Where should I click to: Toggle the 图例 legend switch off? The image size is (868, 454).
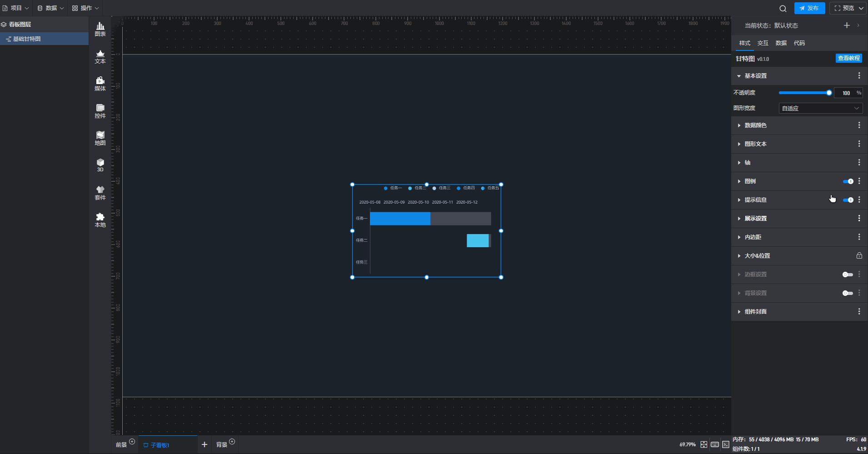click(x=848, y=181)
